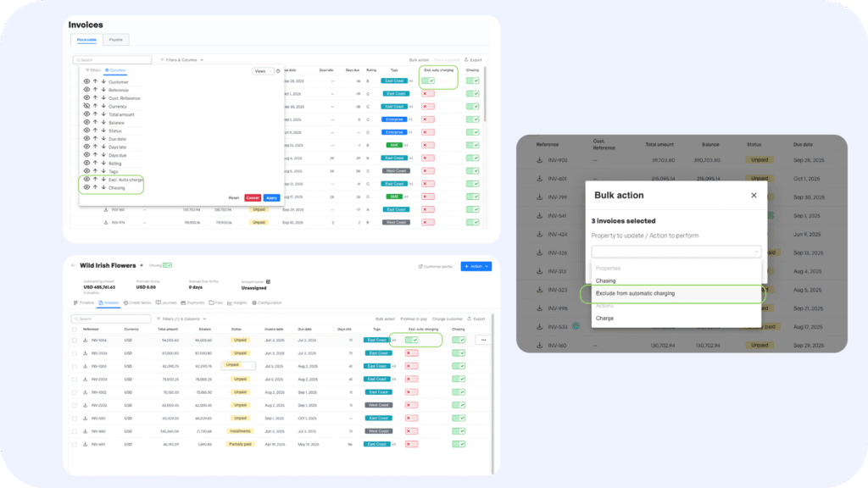Image resolution: width=868 pixels, height=488 pixels.
Task: Open the Views dropdown in columns panel
Action: tap(263, 71)
